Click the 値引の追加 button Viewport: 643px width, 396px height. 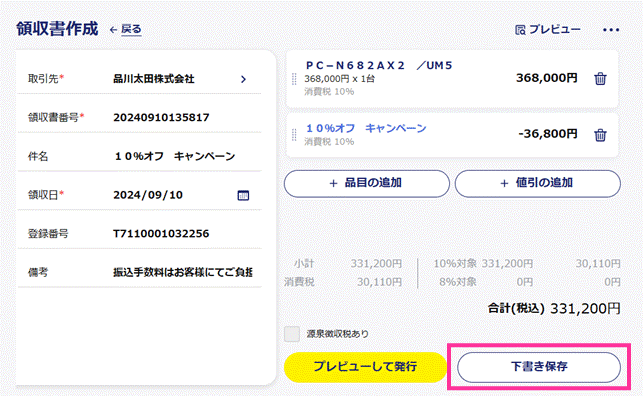pyautogui.click(x=538, y=183)
